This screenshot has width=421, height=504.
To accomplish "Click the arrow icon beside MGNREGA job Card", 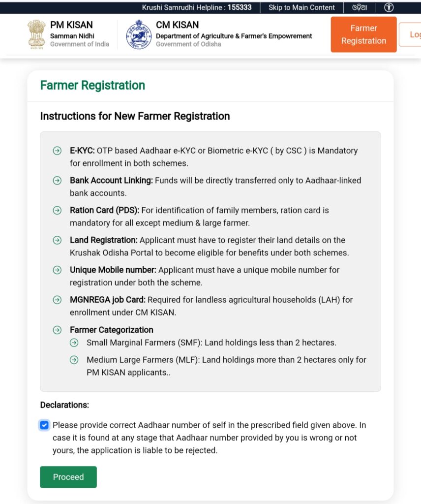I will click(x=57, y=300).
